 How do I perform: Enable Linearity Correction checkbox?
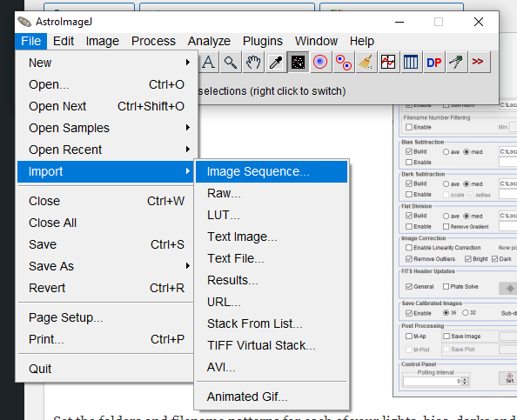coord(409,247)
